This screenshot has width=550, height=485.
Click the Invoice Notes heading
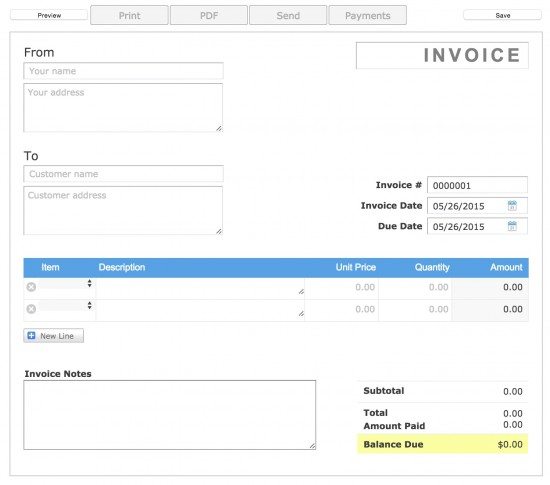58,374
